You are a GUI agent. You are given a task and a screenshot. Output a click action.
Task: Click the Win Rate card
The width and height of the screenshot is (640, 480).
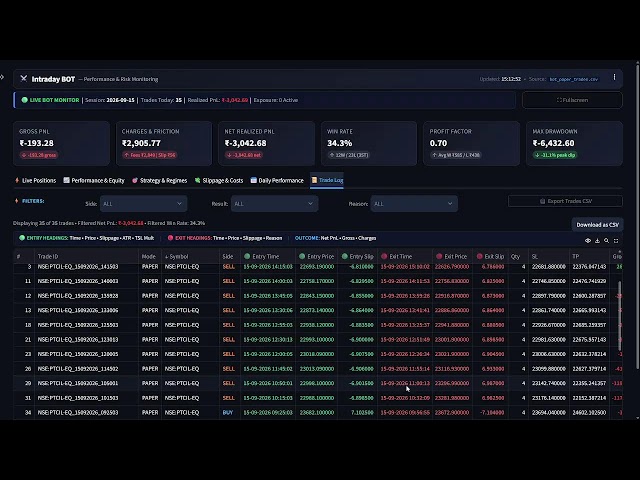pyautogui.click(x=369, y=143)
